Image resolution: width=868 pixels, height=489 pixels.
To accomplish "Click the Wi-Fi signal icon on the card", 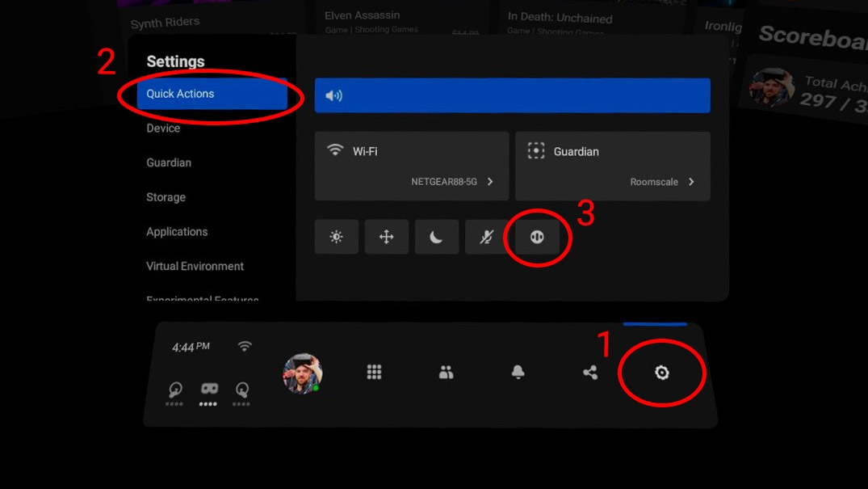I will click(335, 150).
